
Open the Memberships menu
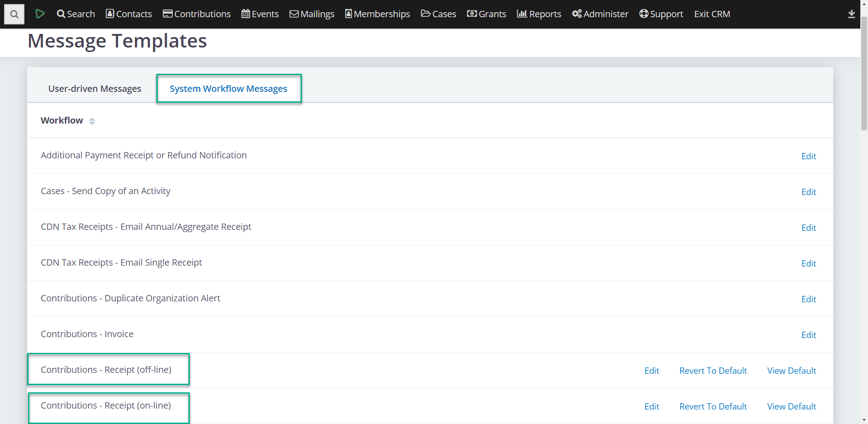(377, 14)
